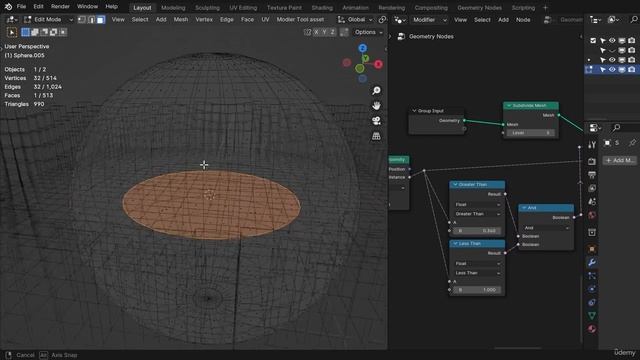The height and width of the screenshot is (360, 640).
Task: Open the File menu
Action: [21, 7]
